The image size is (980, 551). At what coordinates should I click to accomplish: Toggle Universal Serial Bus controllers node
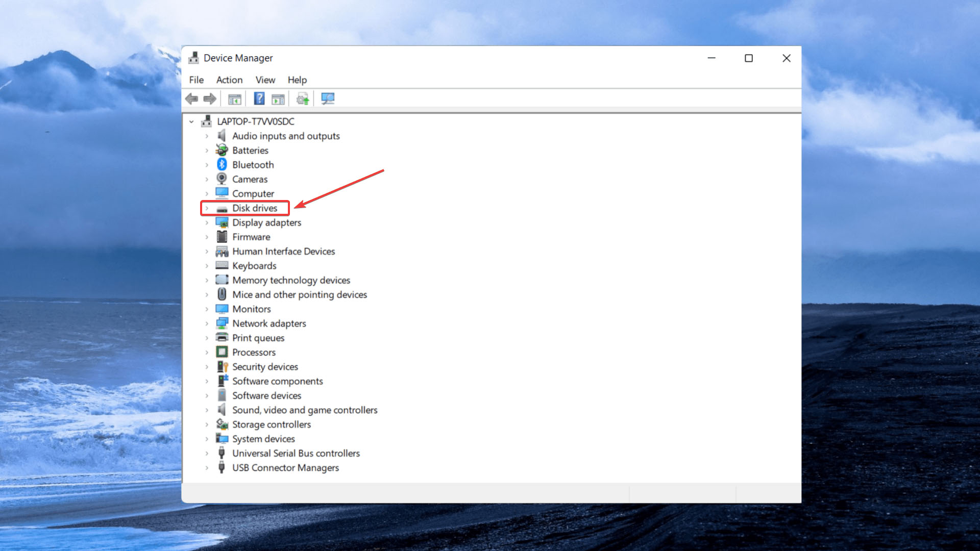tap(207, 453)
